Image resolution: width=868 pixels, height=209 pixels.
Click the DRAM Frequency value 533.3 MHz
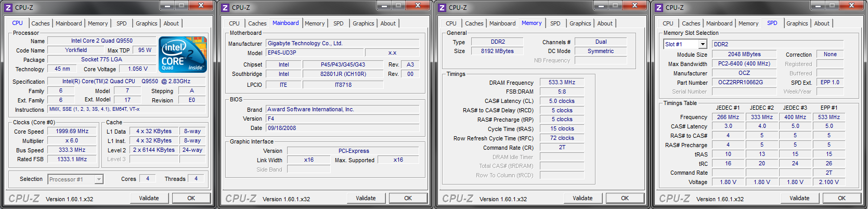point(562,82)
